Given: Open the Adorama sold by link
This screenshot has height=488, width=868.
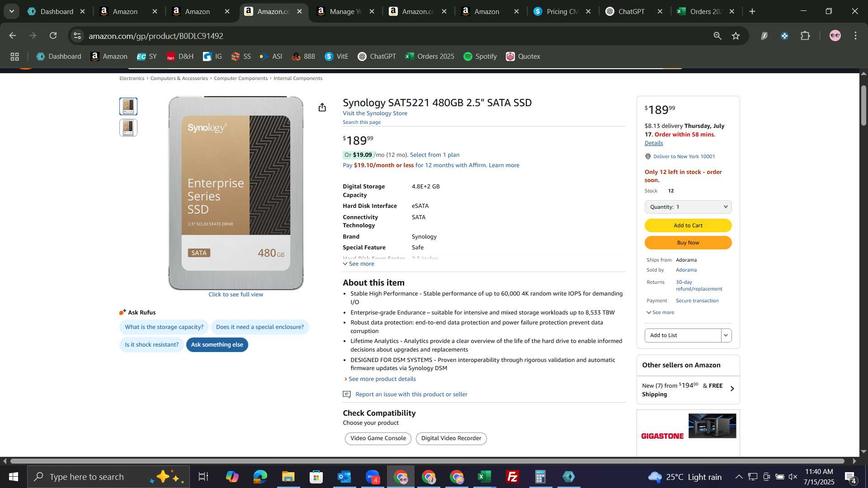Looking at the screenshot, I should coord(686,270).
